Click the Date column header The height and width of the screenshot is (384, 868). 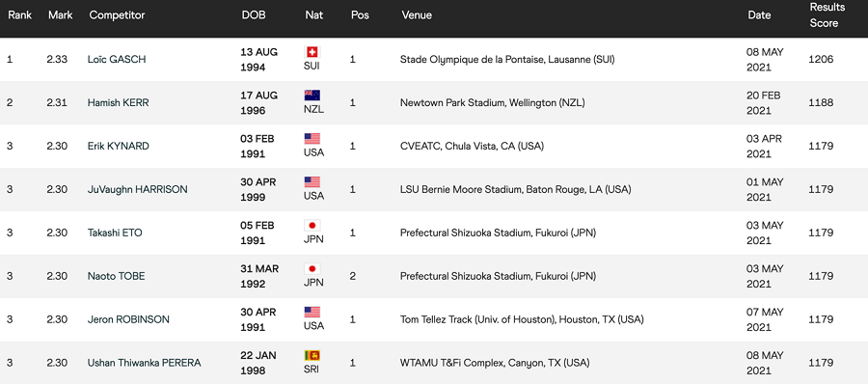click(759, 15)
